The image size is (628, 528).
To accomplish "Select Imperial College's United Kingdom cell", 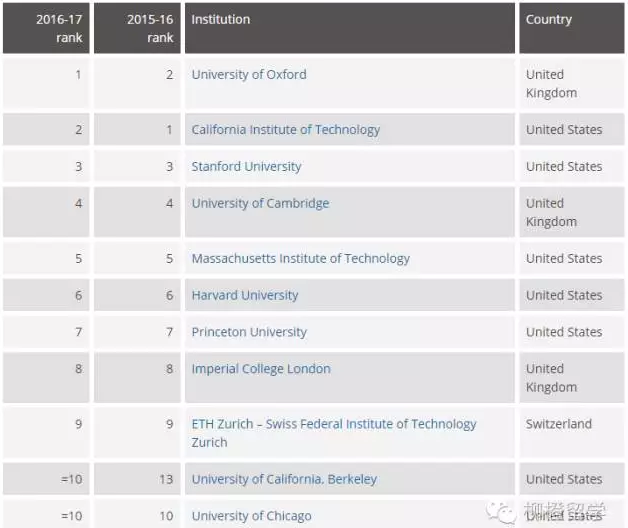I will pos(572,377).
